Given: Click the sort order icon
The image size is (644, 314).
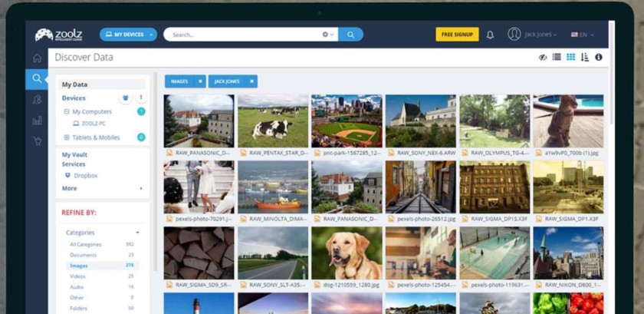Looking at the screenshot, I should point(585,58).
